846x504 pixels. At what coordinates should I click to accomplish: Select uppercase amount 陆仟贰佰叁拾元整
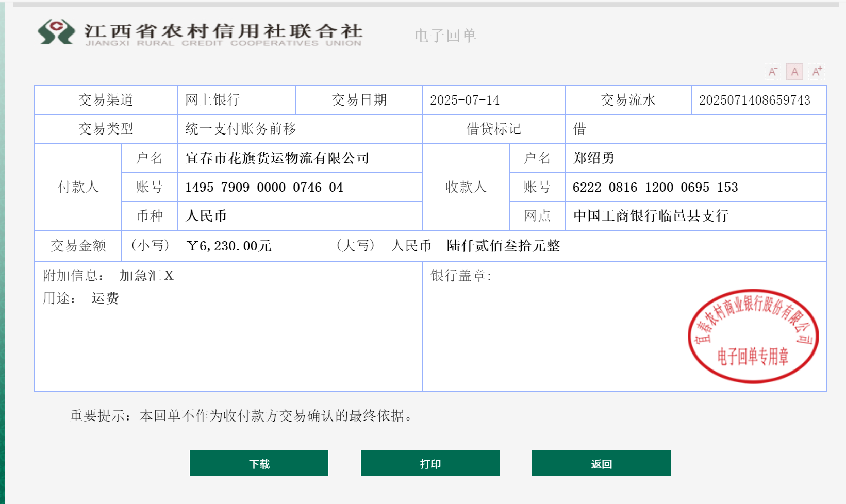coord(503,246)
